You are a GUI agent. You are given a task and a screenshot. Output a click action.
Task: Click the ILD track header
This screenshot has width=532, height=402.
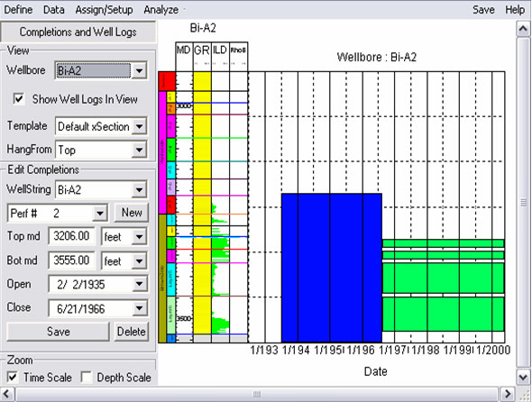pyautogui.click(x=220, y=56)
